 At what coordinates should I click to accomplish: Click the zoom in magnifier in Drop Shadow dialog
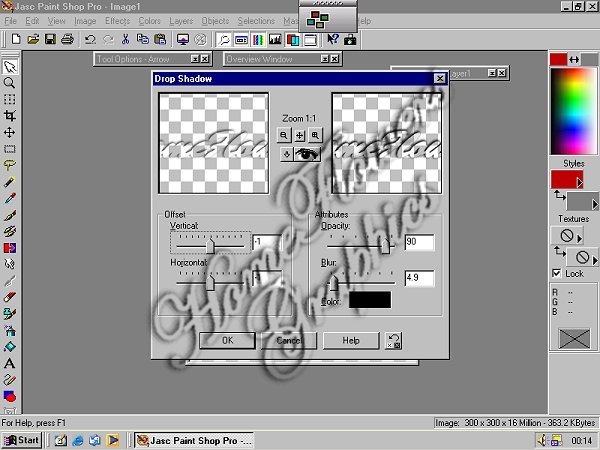point(315,134)
